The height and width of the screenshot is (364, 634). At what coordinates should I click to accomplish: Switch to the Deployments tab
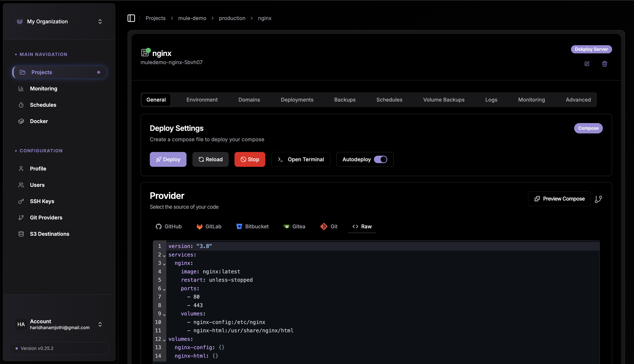[297, 100]
